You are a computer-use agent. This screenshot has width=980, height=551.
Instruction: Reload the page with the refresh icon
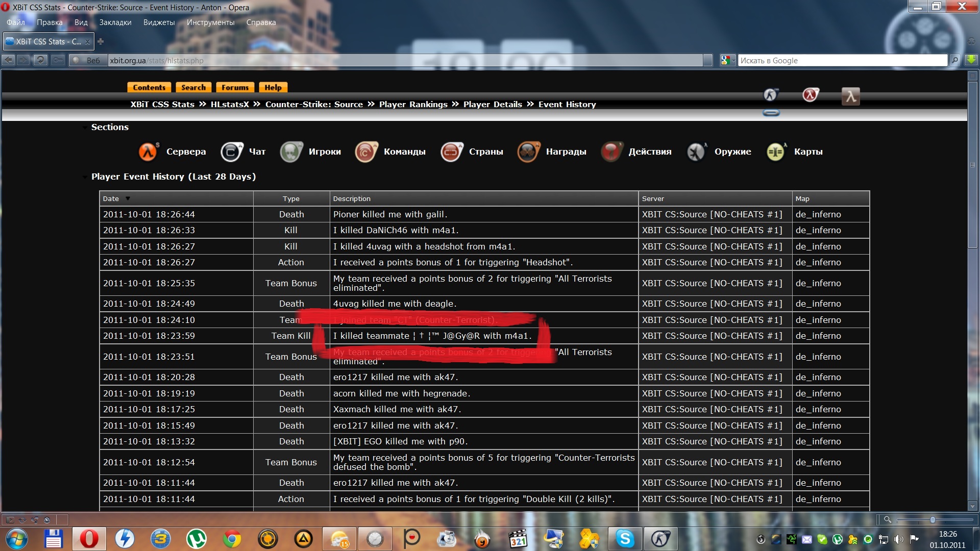pyautogui.click(x=40, y=60)
